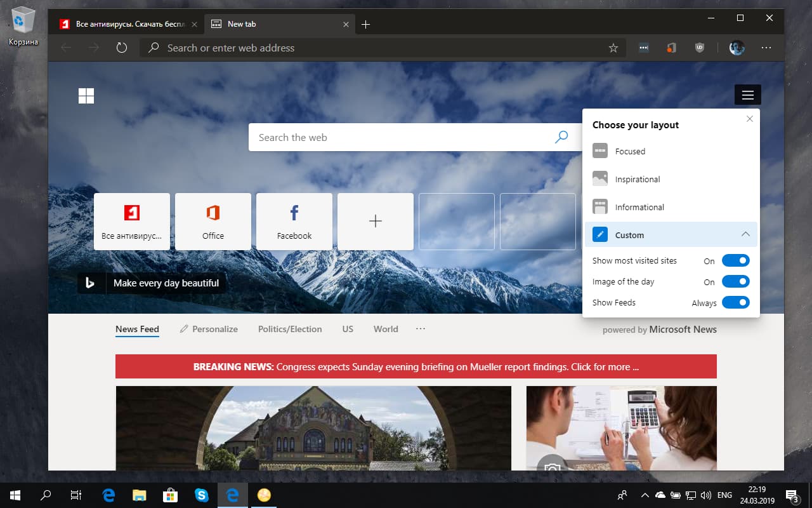Open the uBlock shield extension icon
812x508 pixels.
(700, 48)
